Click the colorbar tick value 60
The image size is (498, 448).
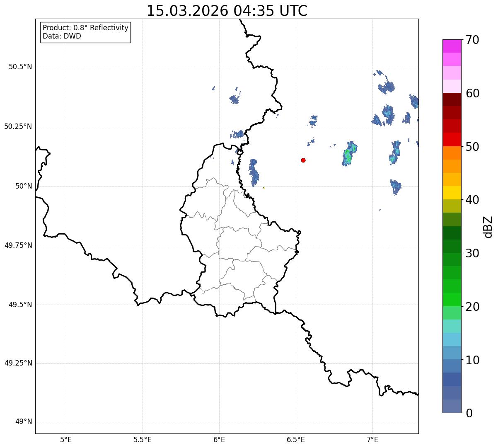pyautogui.click(x=472, y=93)
